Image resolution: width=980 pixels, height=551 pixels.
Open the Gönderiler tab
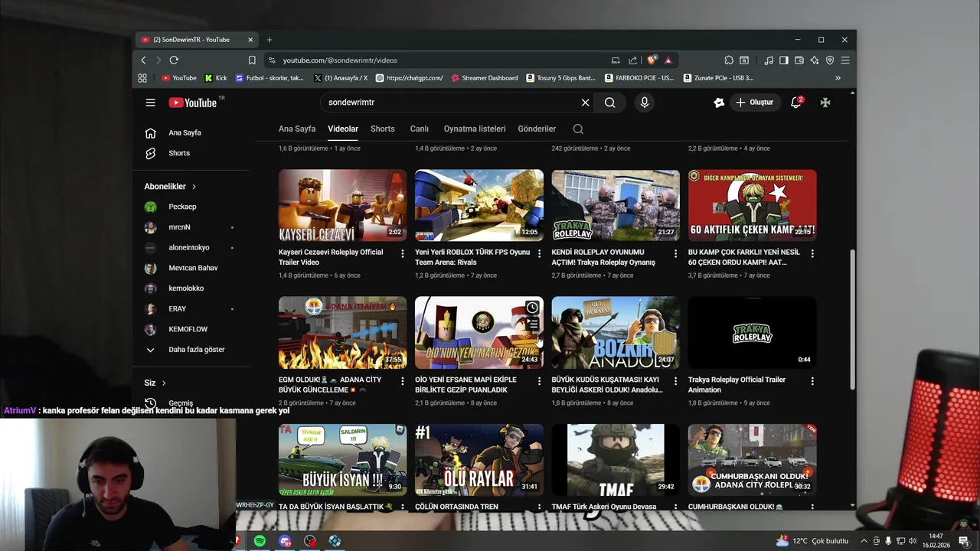pyautogui.click(x=537, y=129)
